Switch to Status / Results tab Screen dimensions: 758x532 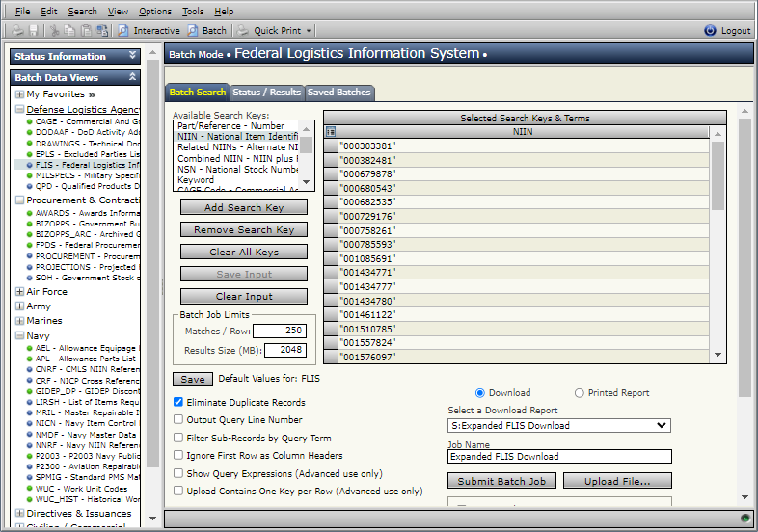click(x=267, y=92)
